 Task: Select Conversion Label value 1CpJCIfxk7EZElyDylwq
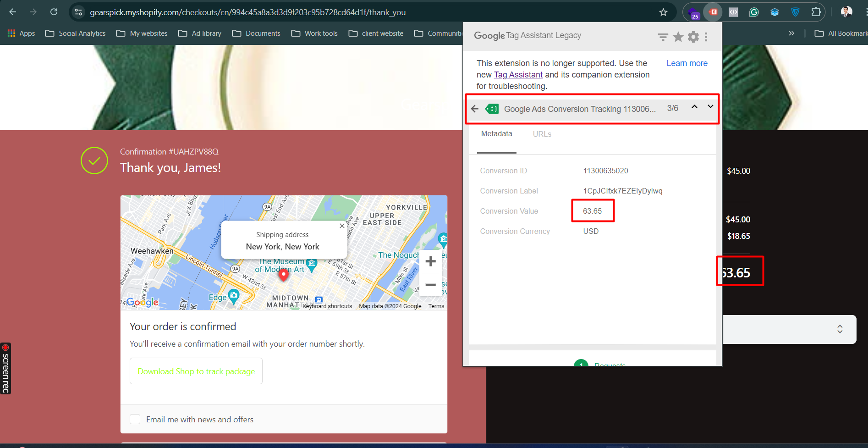(x=622, y=191)
